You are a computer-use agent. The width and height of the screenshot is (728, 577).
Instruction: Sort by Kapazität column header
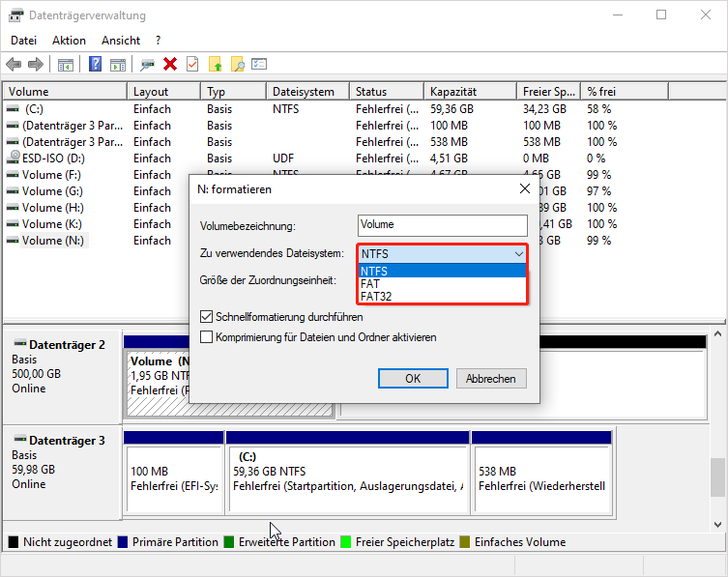click(x=470, y=92)
